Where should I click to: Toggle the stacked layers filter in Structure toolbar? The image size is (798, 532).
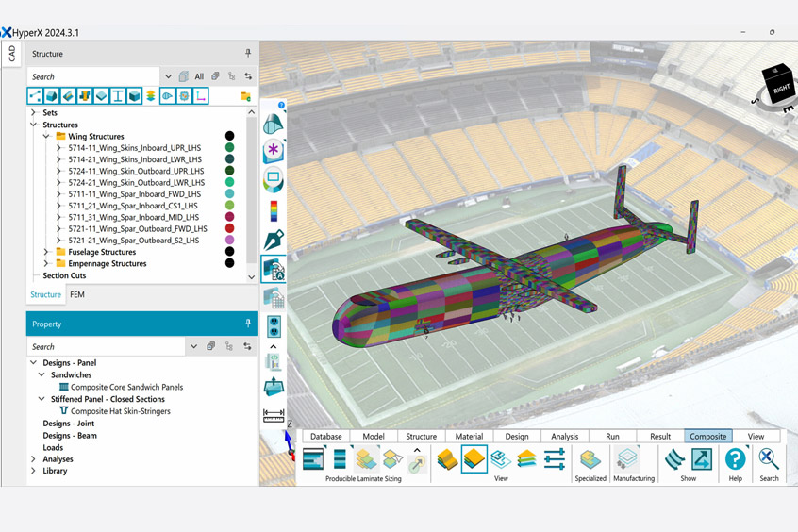tap(151, 96)
